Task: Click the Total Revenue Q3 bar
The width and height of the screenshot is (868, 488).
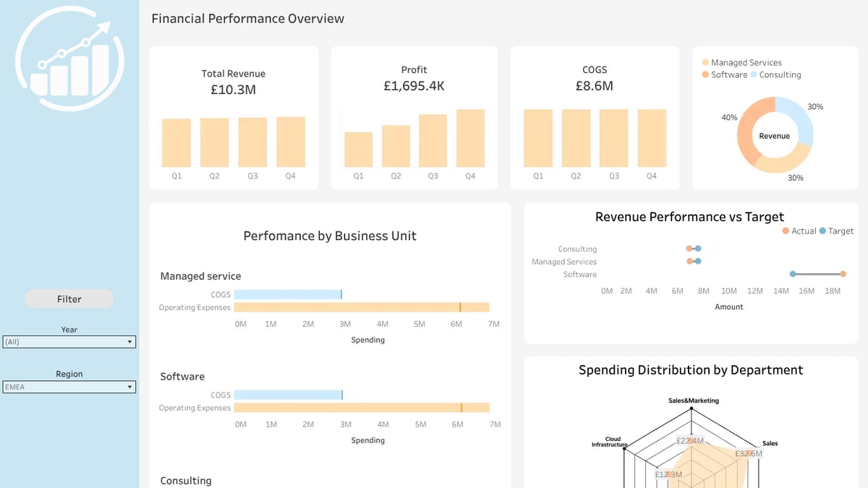Action: pyautogui.click(x=252, y=142)
